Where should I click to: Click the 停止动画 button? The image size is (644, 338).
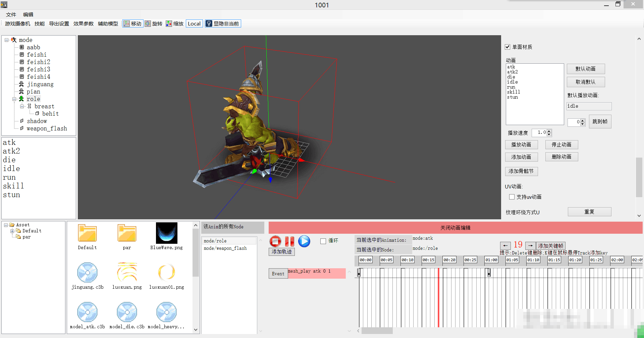(x=561, y=145)
